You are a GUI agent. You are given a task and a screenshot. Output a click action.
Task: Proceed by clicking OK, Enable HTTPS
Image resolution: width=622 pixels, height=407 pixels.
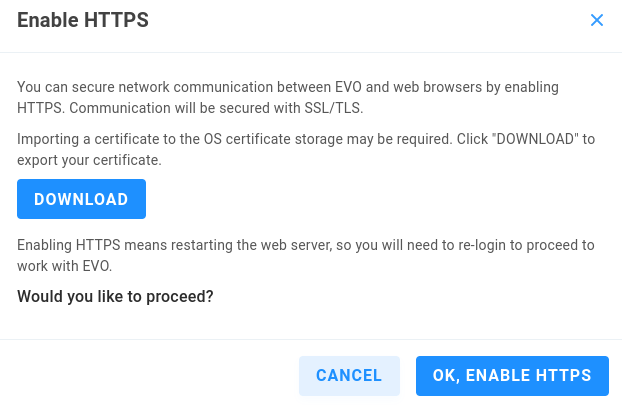coord(512,376)
